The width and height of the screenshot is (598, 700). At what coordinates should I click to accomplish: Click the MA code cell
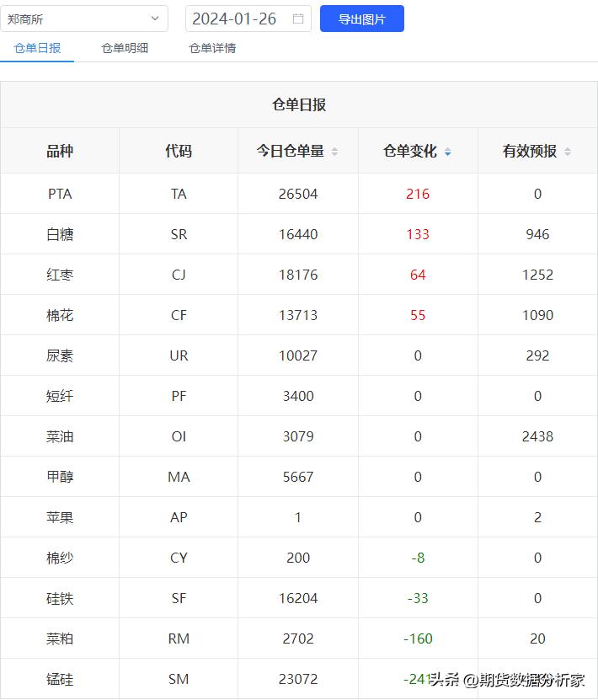pos(179,477)
